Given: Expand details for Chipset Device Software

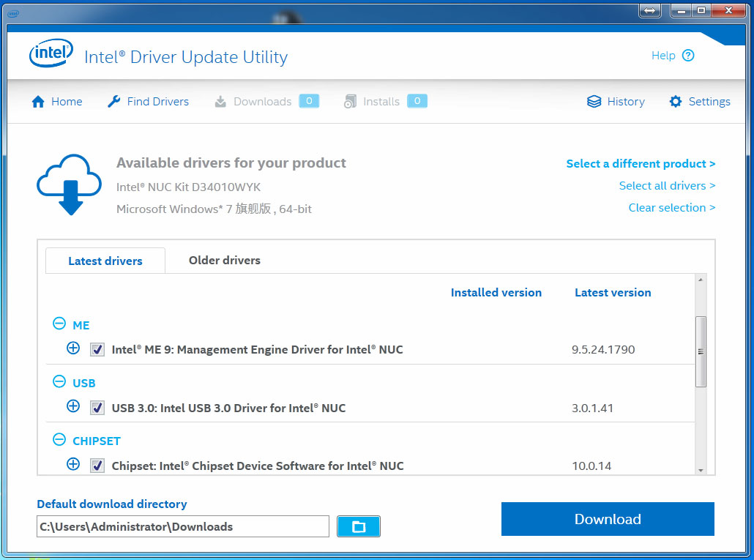Looking at the screenshot, I should coord(73,464).
